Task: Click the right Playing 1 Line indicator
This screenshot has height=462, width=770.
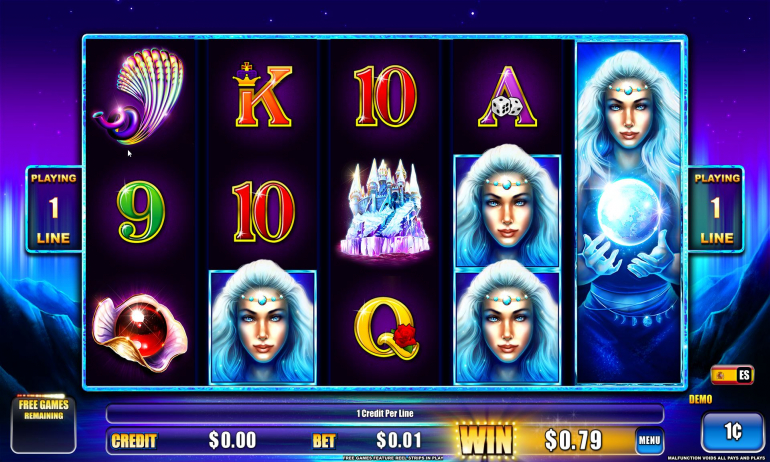Action: click(716, 209)
